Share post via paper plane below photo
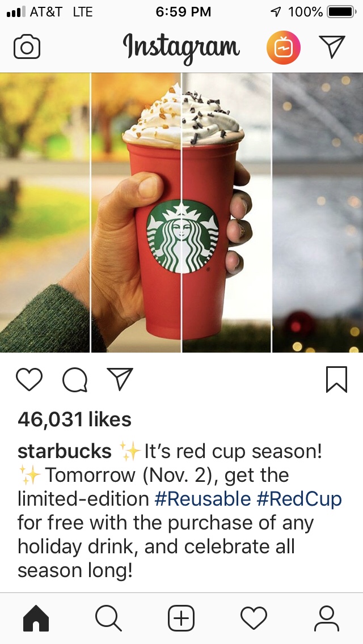The width and height of the screenshot is (363, 644). [x=120, y=378]
